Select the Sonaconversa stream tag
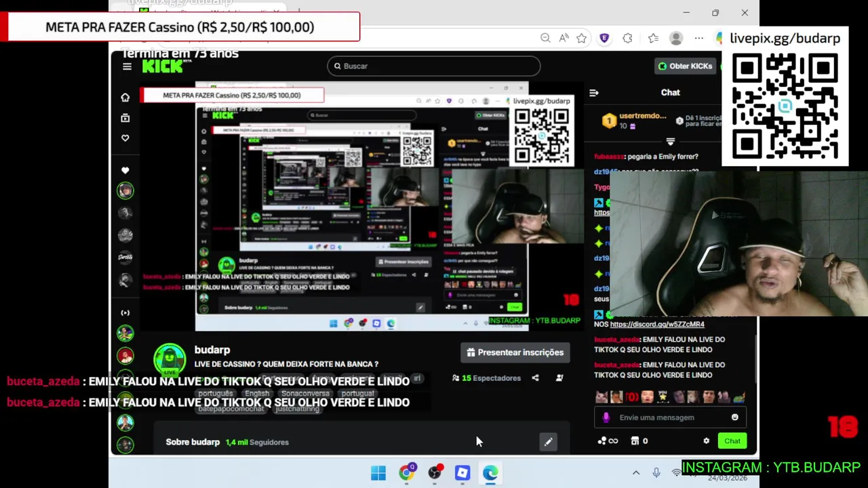Viewport: 868px width, 488px height. pos(305,393)
